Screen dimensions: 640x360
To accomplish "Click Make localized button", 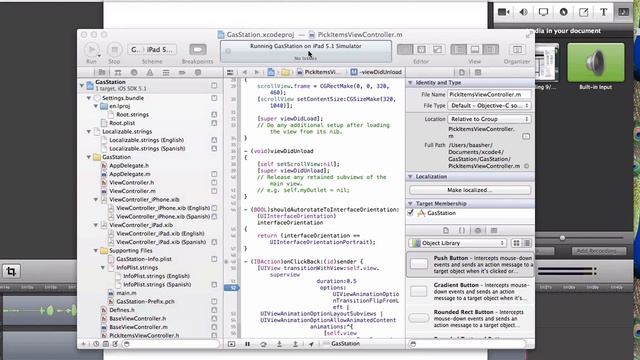I will click(x=470, y=190).
